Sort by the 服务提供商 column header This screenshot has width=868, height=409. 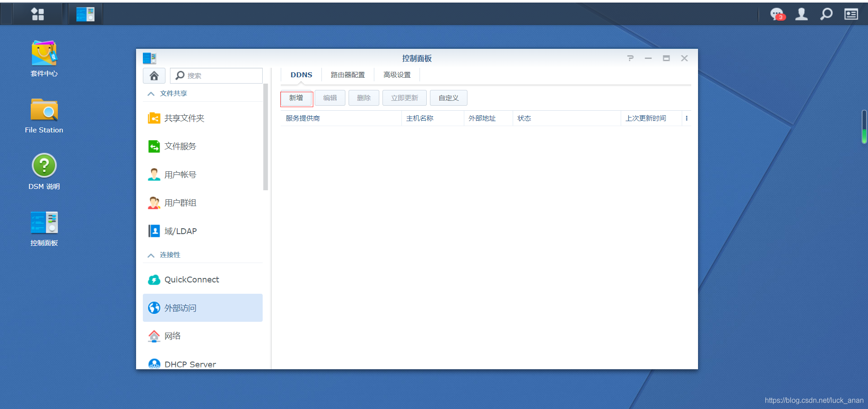click(x=341, y=118)
